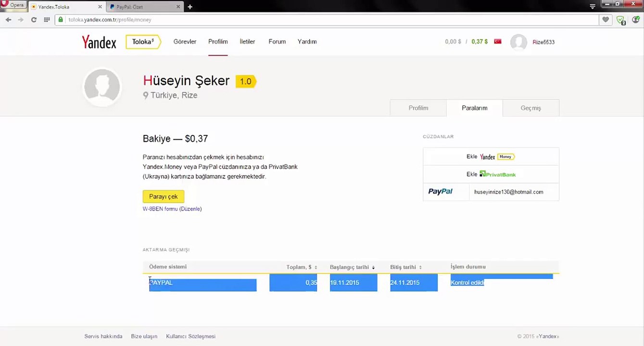644x346 pixels.
Task: Click the green padlock security icon
Action: click(61, 20)
